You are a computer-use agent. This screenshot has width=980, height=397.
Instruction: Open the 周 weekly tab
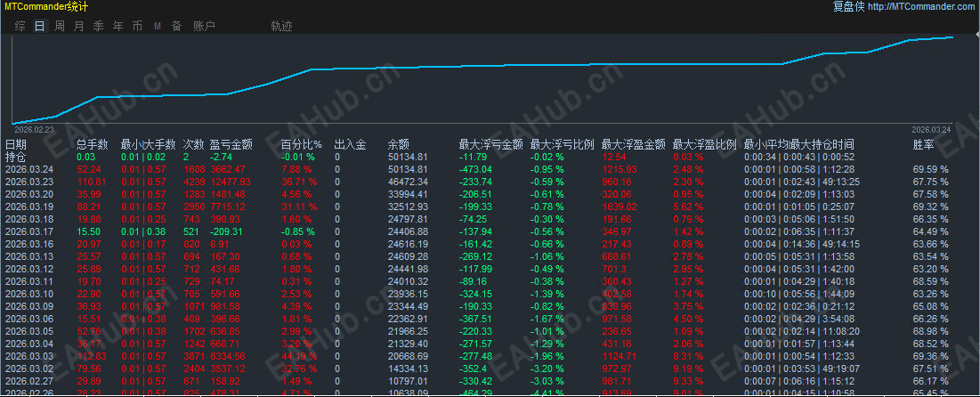[60, 26]
